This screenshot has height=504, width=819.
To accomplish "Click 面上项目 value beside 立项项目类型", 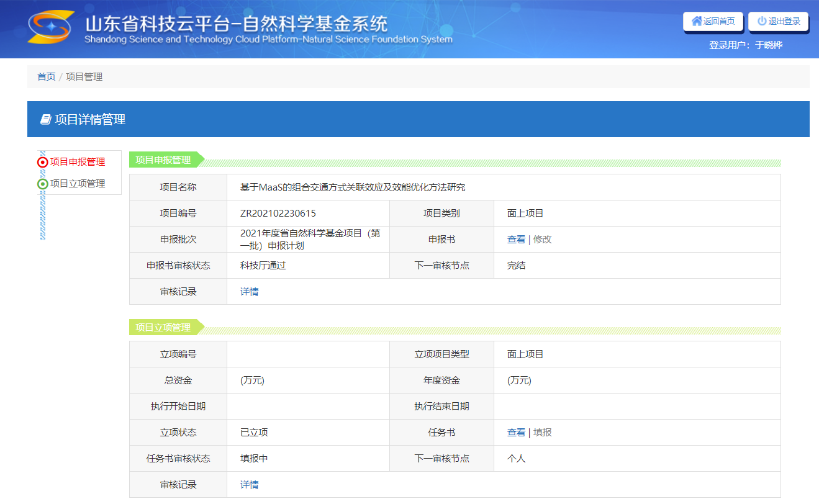I will click(x=525, y=354).
